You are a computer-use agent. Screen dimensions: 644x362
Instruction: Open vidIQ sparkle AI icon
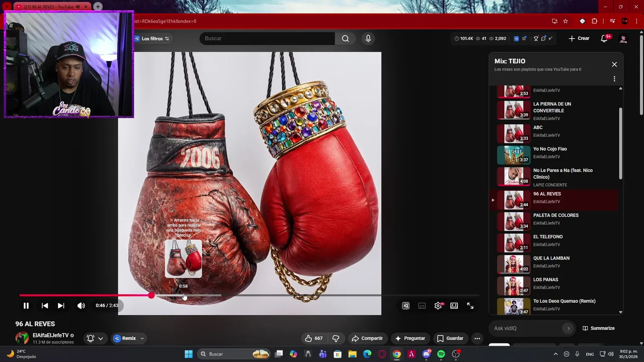[x=550, y=38]
